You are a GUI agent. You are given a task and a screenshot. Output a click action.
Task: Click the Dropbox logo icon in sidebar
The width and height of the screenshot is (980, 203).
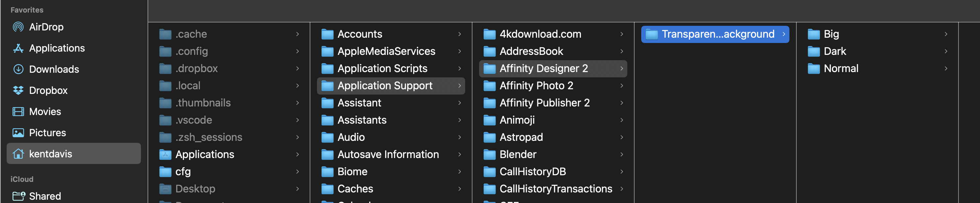point(18,91)
